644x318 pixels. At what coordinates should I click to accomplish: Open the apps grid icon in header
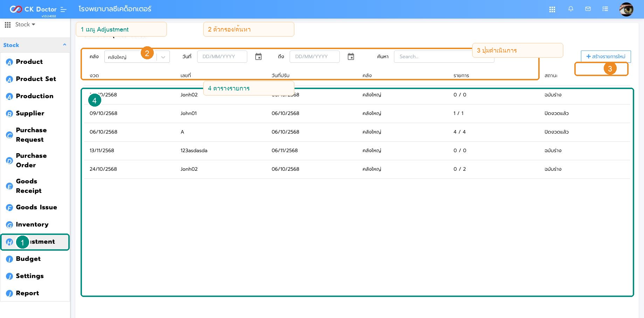pyautogui.click(x=552, y=9)
